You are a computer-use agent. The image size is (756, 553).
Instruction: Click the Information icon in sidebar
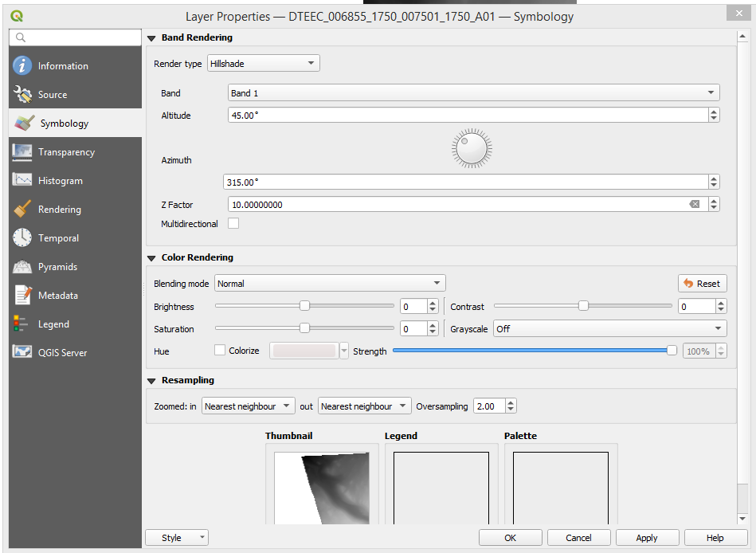[22, 65]
